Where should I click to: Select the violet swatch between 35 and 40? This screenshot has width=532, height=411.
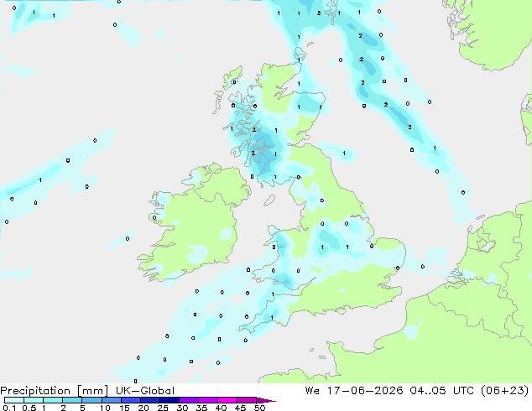(x=208, y=400)
